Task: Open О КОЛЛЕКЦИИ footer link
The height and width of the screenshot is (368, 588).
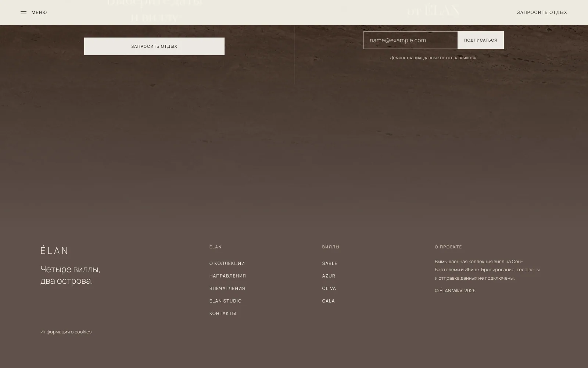Action: (x=227, y=263)
